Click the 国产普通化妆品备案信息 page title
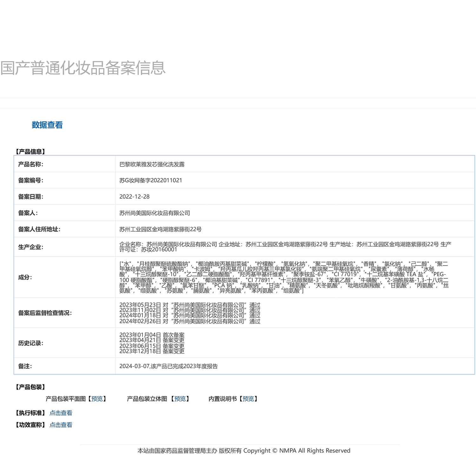Screen dimensions: 476x476 click(83, 67)
